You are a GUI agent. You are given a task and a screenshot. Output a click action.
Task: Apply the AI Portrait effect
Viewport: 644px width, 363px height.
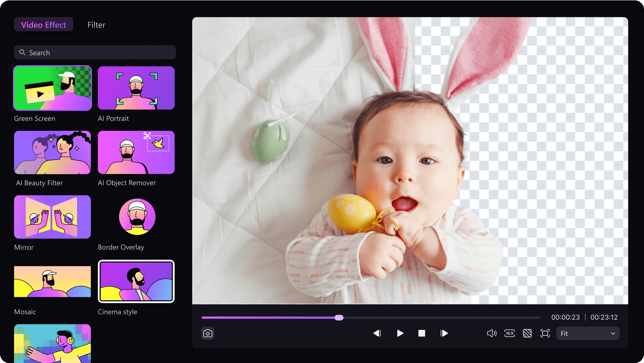(x=136, y=88)
